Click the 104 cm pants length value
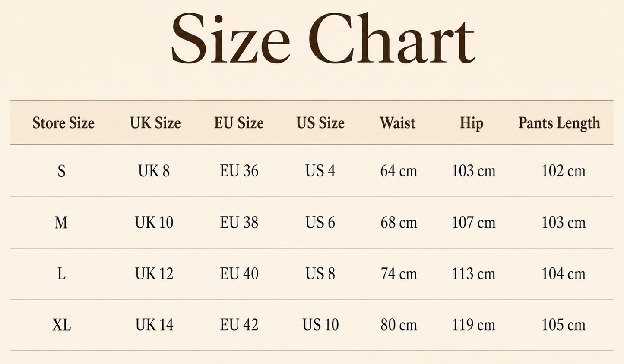This screenshot has width=624, height=364. tap(564, 274)
